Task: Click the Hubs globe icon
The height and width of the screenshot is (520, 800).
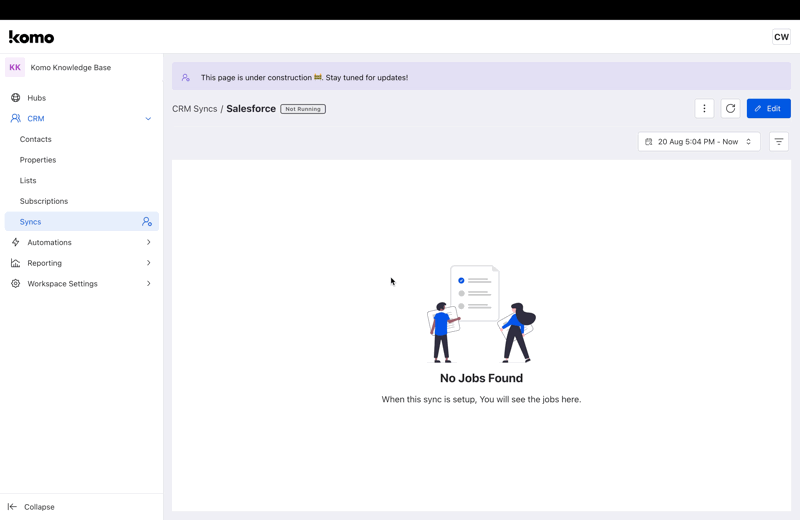Action: [x=15, y=98]
